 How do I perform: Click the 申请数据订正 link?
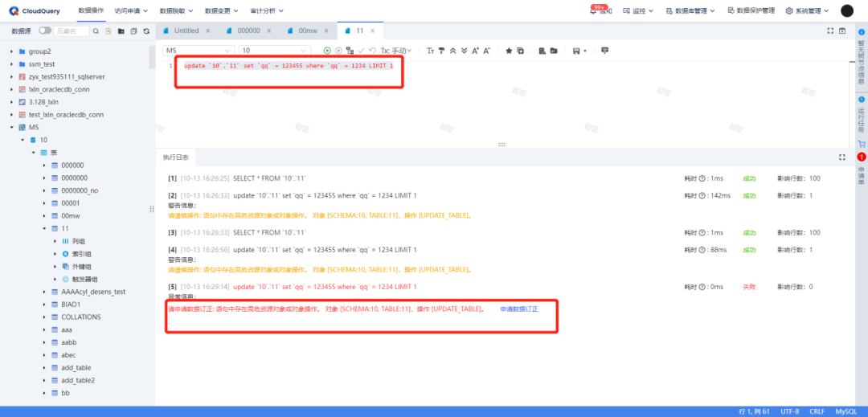pyautogui.click(x=519, y=309)
